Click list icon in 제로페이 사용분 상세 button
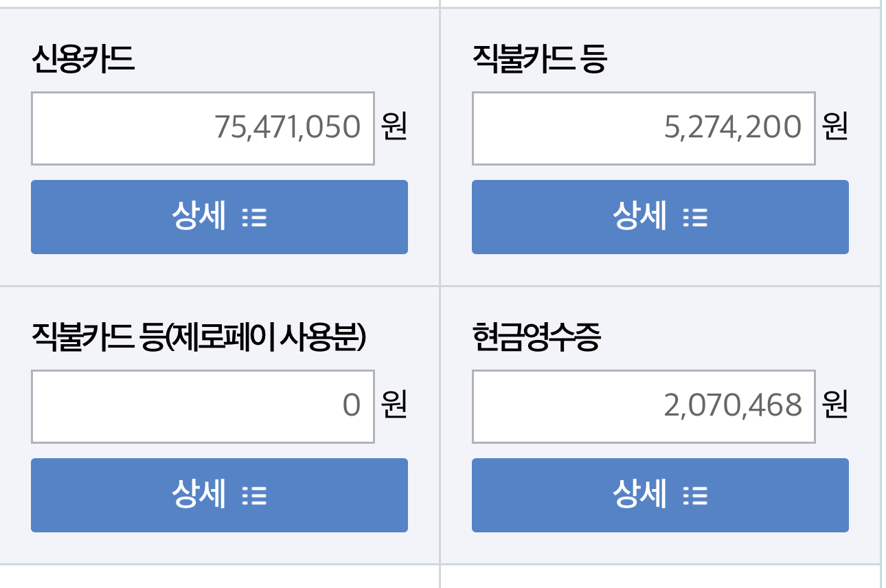Screen dimensions: 886x588 (254, 497)
